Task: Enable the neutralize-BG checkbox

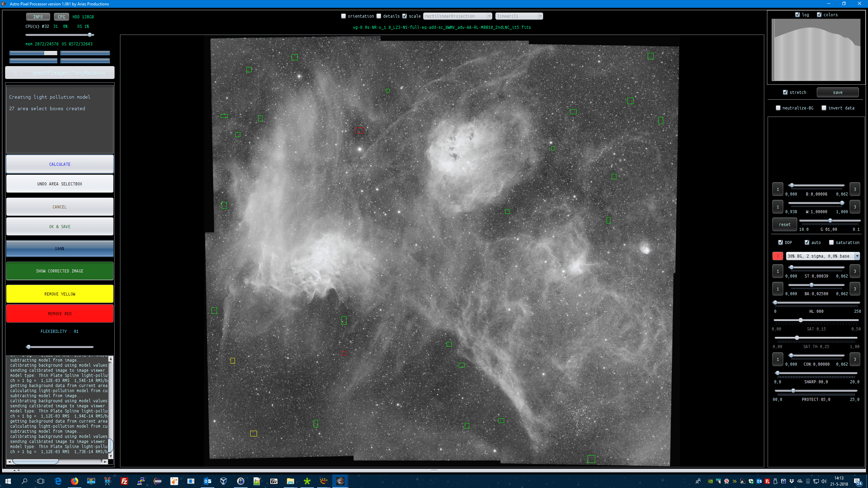Action: [x=778, y=108]
